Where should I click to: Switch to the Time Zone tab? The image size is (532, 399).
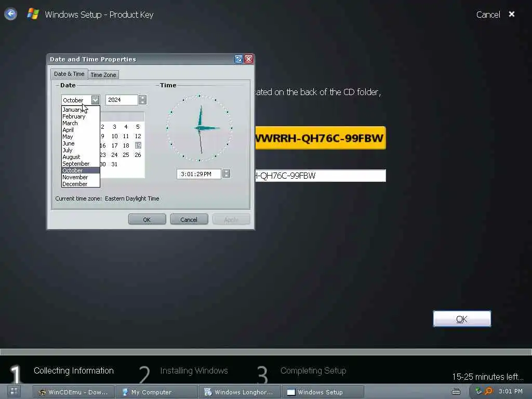pos(103,75)
